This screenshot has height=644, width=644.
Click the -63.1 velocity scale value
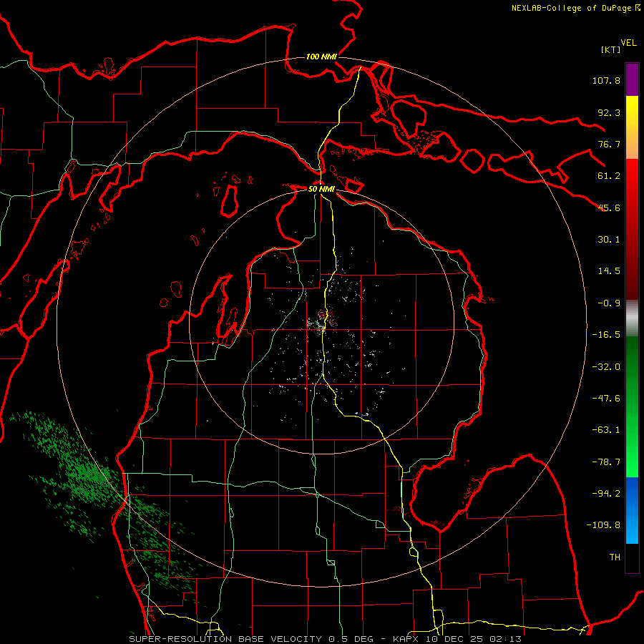606,430
